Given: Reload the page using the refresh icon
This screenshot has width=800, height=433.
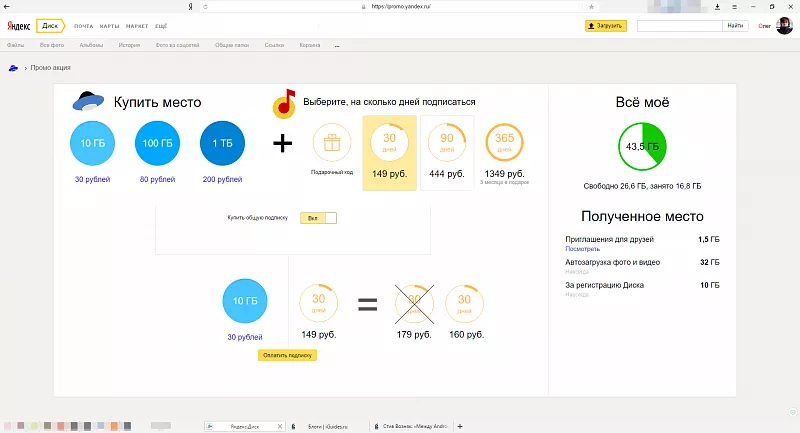Looking at the screenshot, I should pos(205,7).
